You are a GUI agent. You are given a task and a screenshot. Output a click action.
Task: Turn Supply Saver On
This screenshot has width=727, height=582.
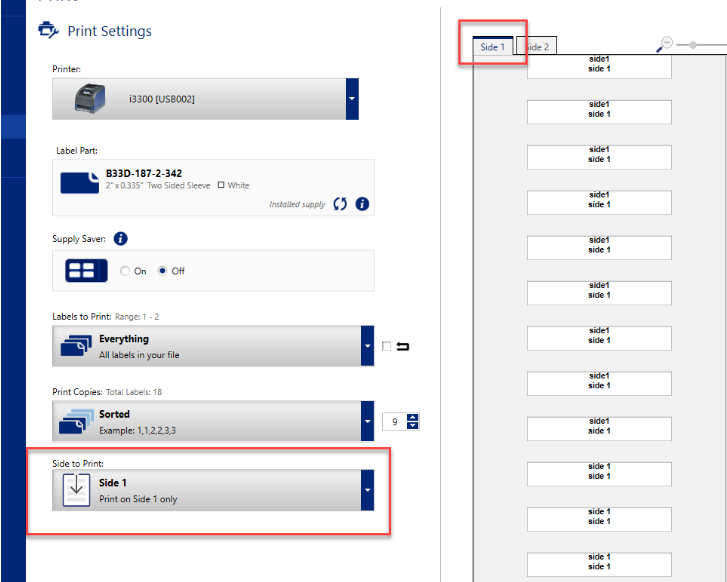click(x=125, y=271)
